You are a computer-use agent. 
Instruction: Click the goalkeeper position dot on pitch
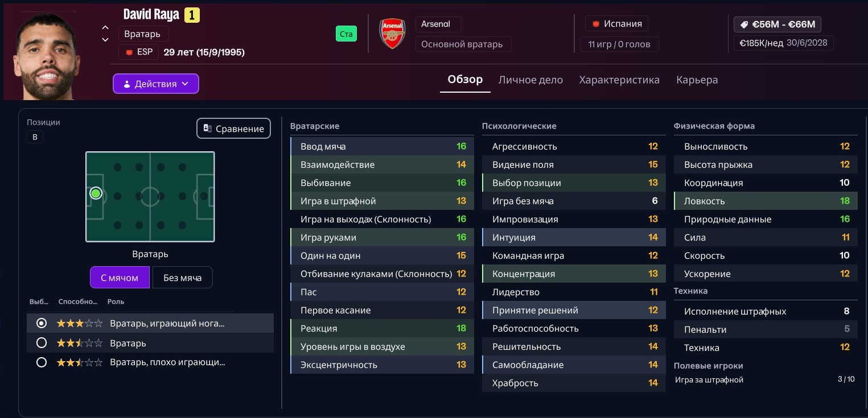coord(96,194)
